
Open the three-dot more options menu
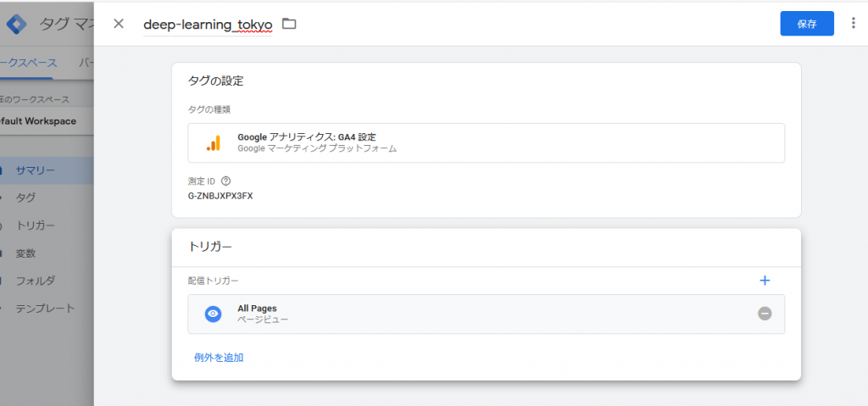tap(853, 23)
